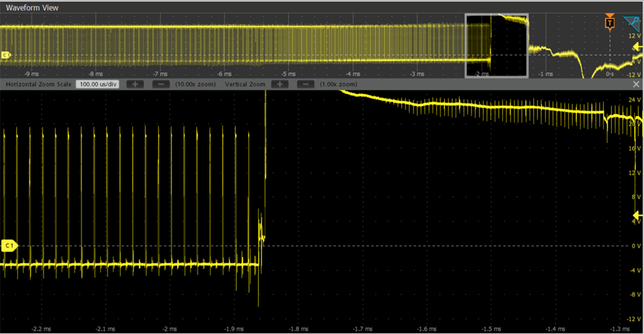Click the -8 V vertical scale label

coord(635,294)
